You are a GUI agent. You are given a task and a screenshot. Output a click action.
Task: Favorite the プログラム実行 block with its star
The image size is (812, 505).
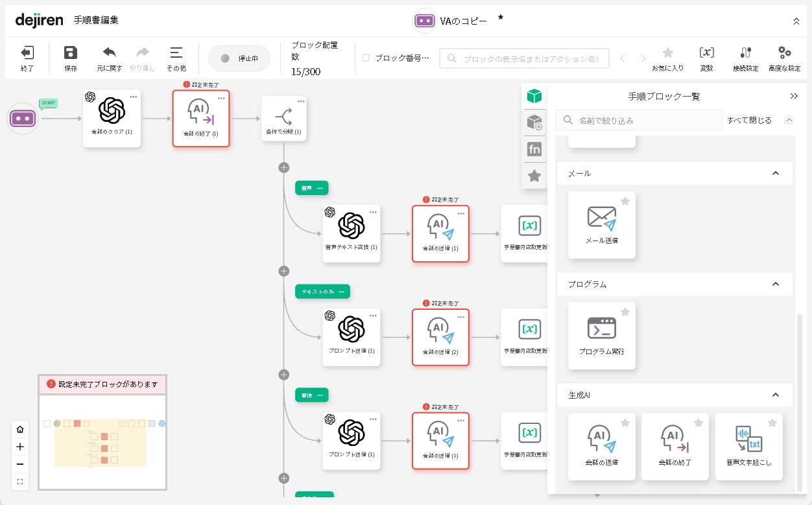click(625, 312)
